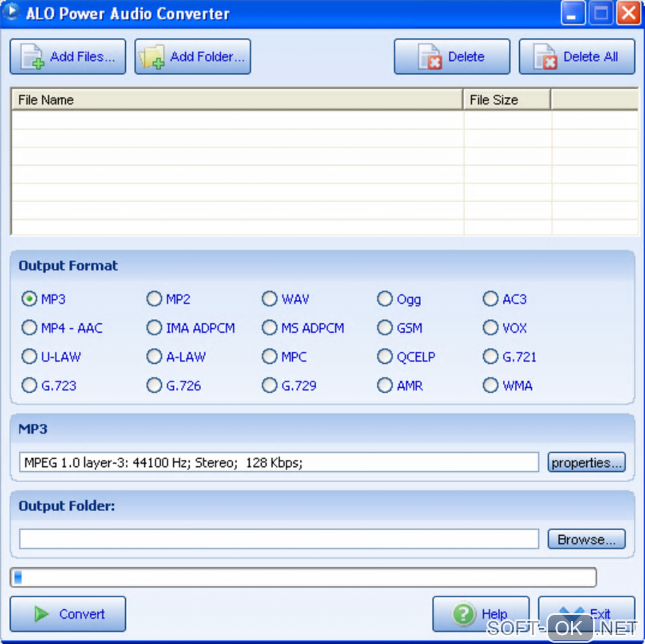
Task: Open the Help button
Action: (481, 614)
